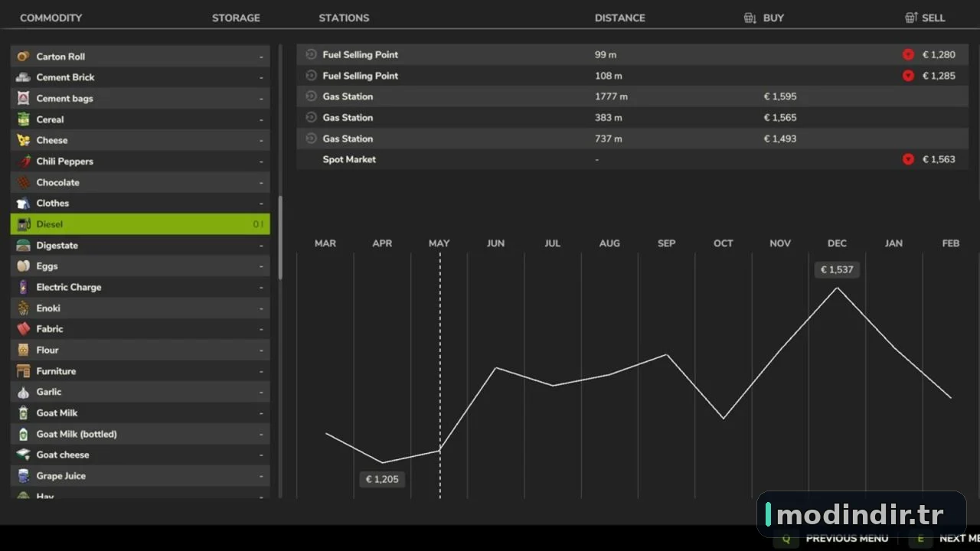Click the Garlic commodity icon
Image resolution: width=980 pixels, height=551 pixels.
[x=24, y=392]
